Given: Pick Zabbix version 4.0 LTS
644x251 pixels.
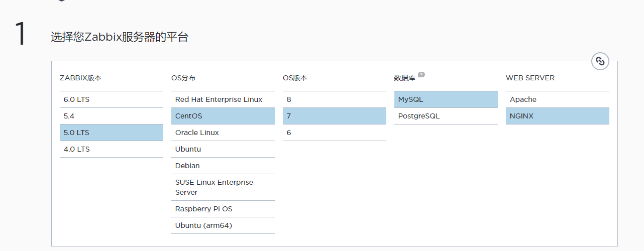Looking at the screenshot, I should tap(112, 149).
